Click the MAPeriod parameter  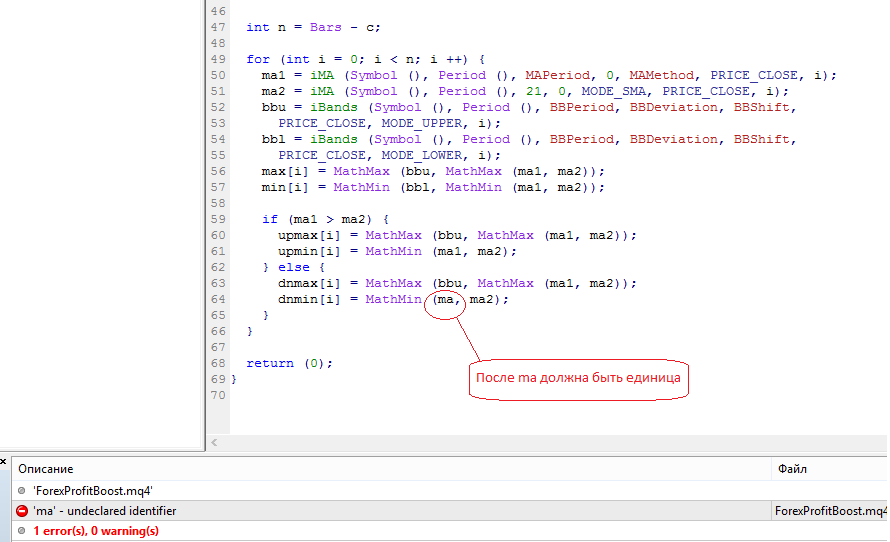click(557, 75)
